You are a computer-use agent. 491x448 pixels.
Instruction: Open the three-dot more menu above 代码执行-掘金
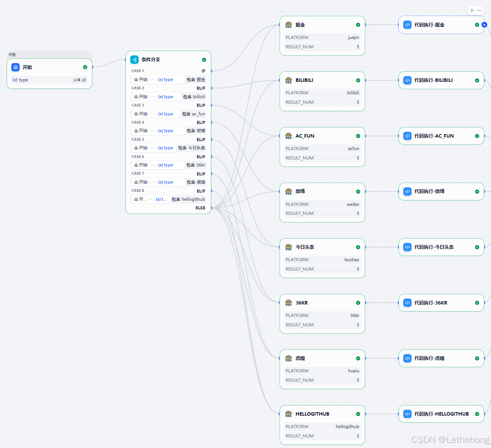[x=479, y=11]
